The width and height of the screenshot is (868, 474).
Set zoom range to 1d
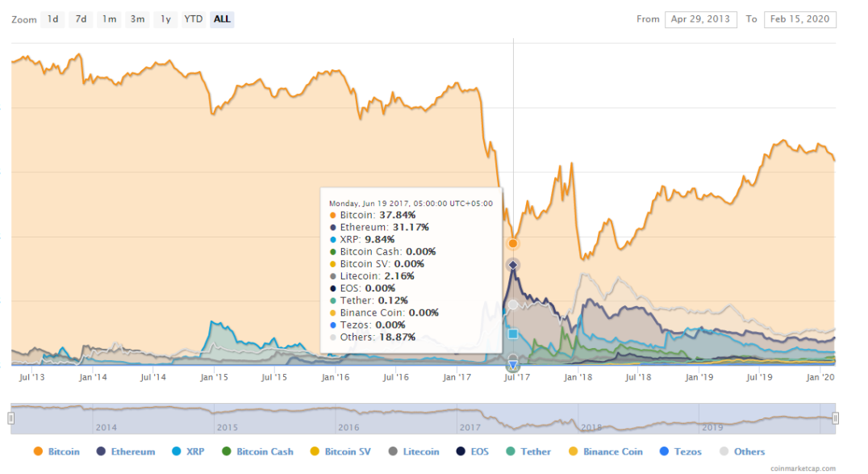click(x=52, y=19)
